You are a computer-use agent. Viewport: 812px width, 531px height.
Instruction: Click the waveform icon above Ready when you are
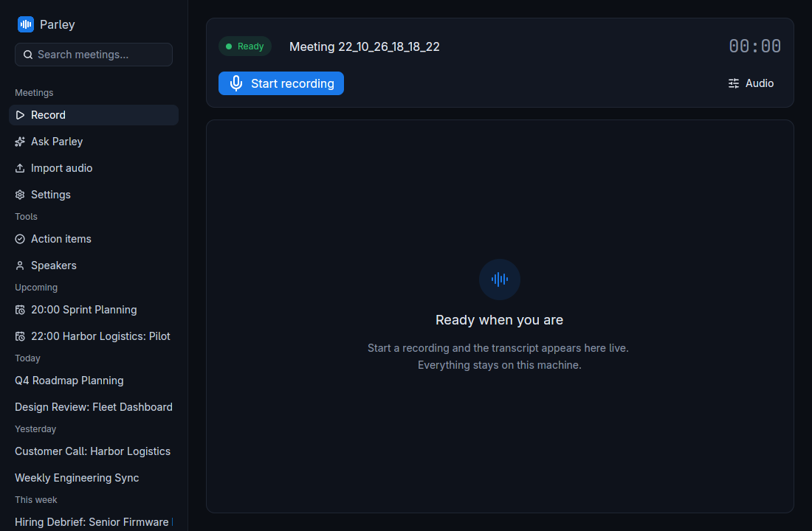pos(500,280)
